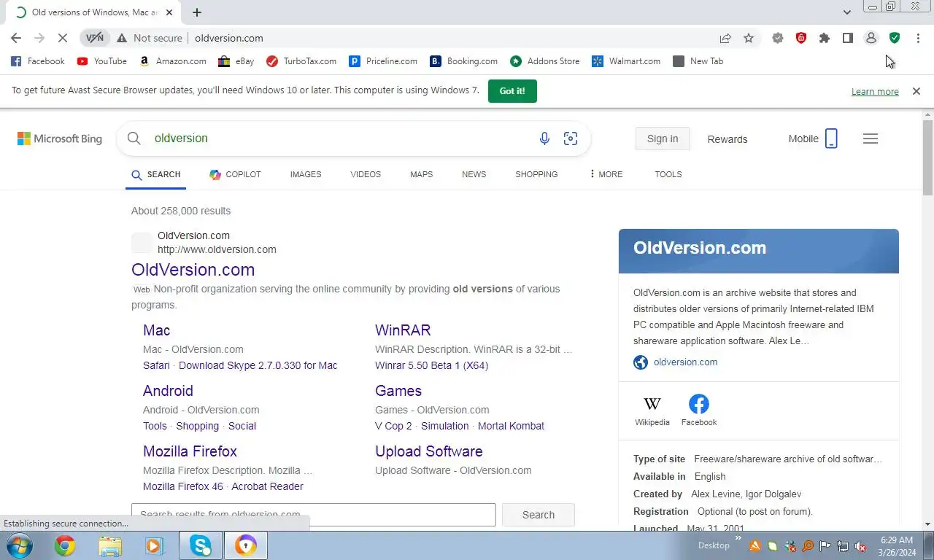Expand the tab search dropdown arrow
Screen dimensions: 934x560
846,12
